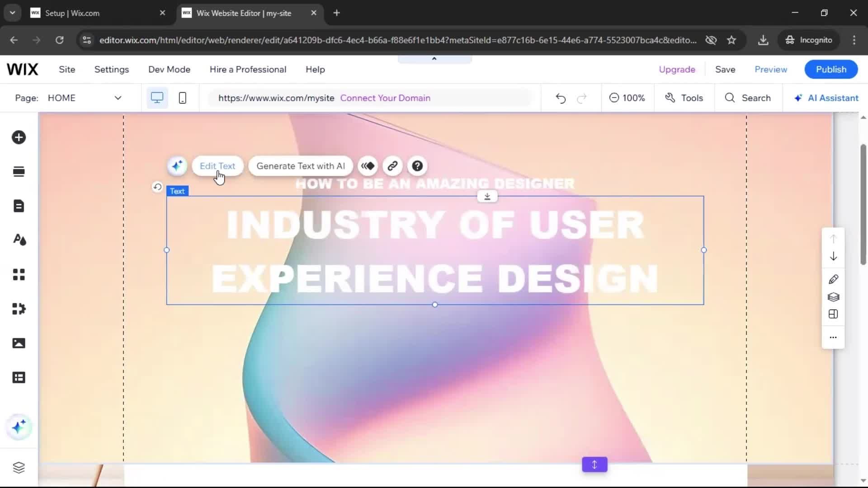868x488 pixels.
Task: Open the Link icon for text
Action: [x=392, y=166]
